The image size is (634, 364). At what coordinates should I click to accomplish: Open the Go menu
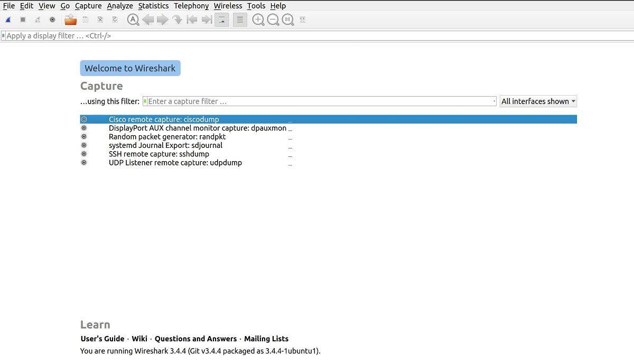tap(65, 6)
